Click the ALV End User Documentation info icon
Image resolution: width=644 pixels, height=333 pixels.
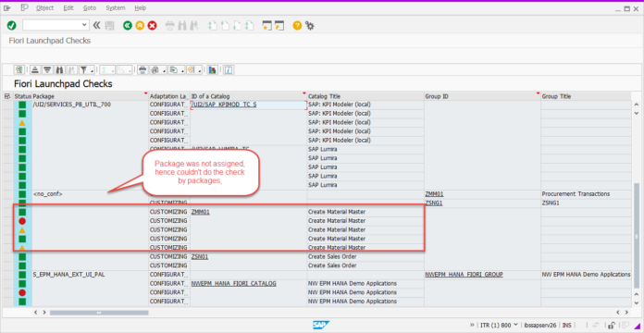(x=229, y=69)
